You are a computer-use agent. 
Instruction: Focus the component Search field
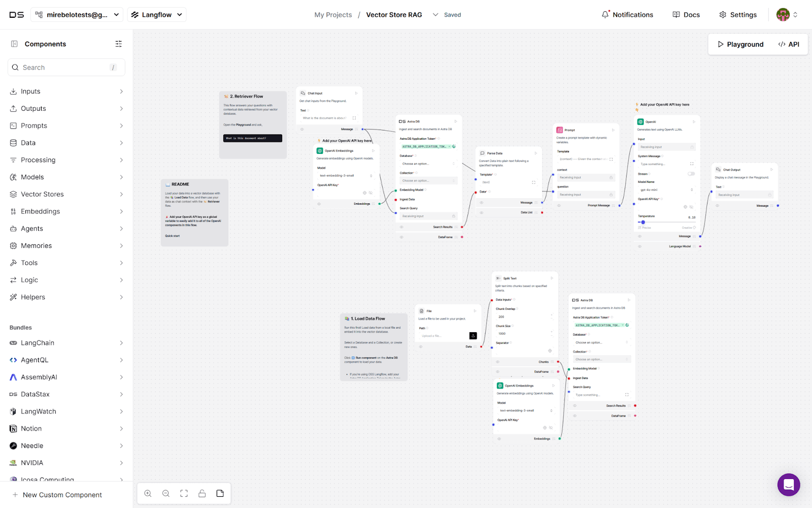click(66, 68)
